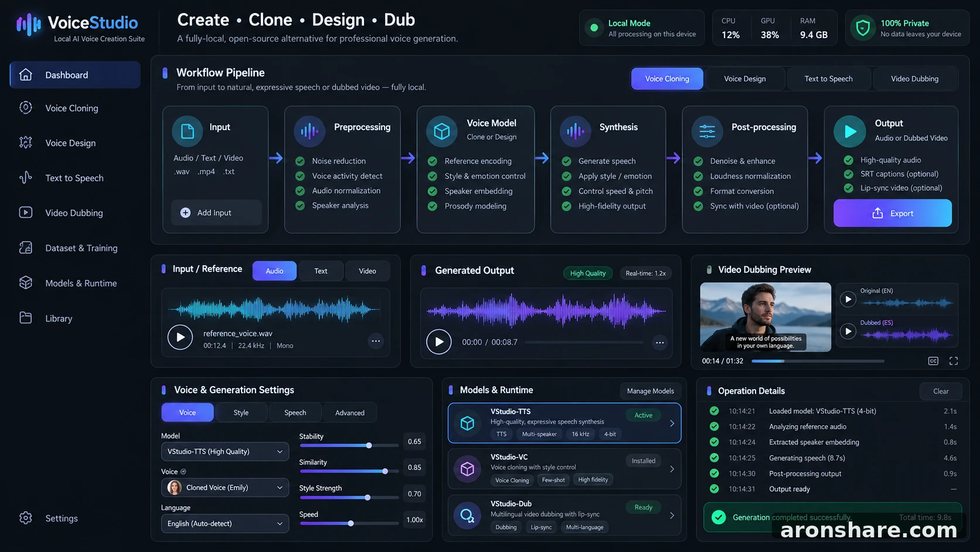Open the Style settings tab
980x552 pixels.
point(241,412)
